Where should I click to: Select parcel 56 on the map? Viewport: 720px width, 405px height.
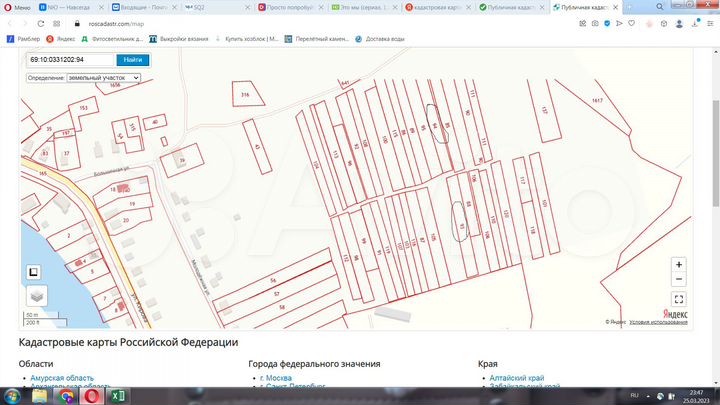273,281
